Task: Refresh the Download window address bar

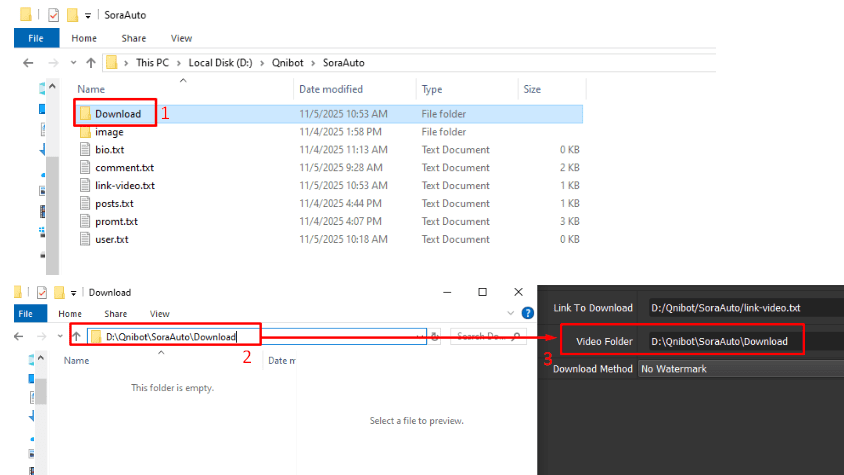Action: 435,337
